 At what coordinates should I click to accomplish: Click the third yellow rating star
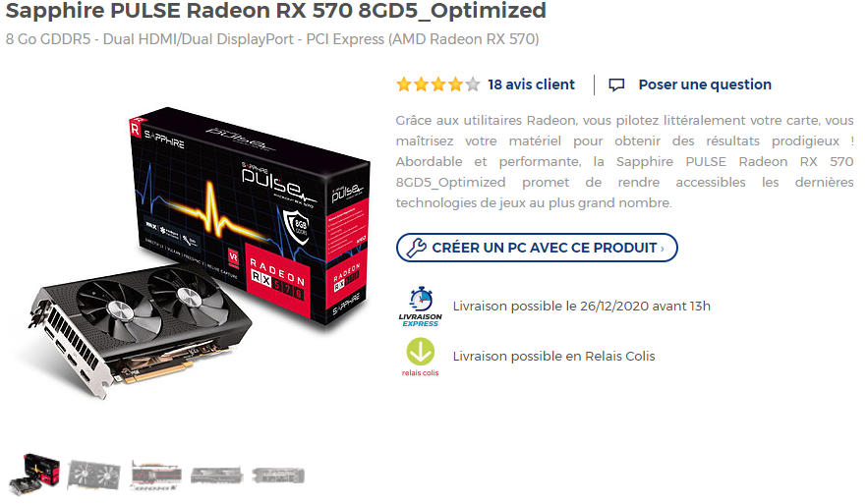(x=438, y=84)
